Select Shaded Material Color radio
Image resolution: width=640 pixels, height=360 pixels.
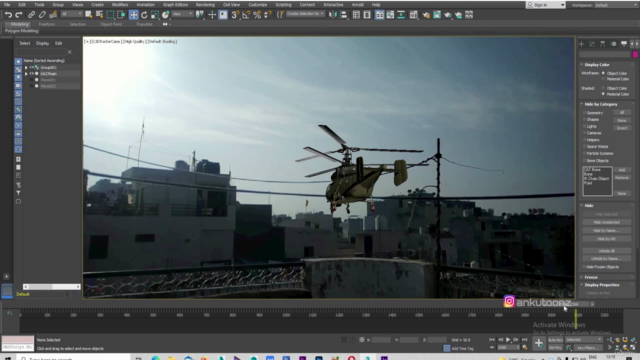tap(603, 94)
